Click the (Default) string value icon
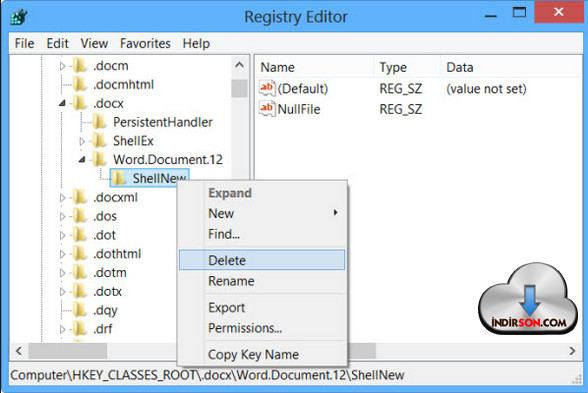 click(267, 88)
